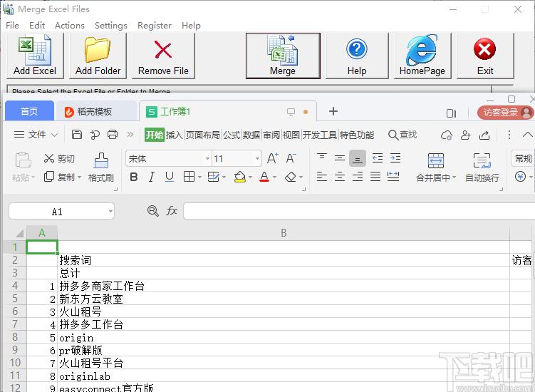This screenshot has width=535, height=392.
Task: Open the Actions menu
Action: point(70,26)
